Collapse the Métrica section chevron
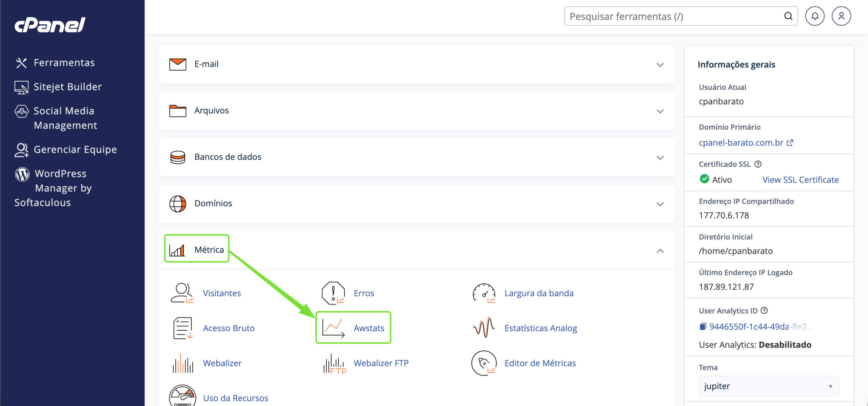This screenshot has width=868, height=406. coord(660,251)
